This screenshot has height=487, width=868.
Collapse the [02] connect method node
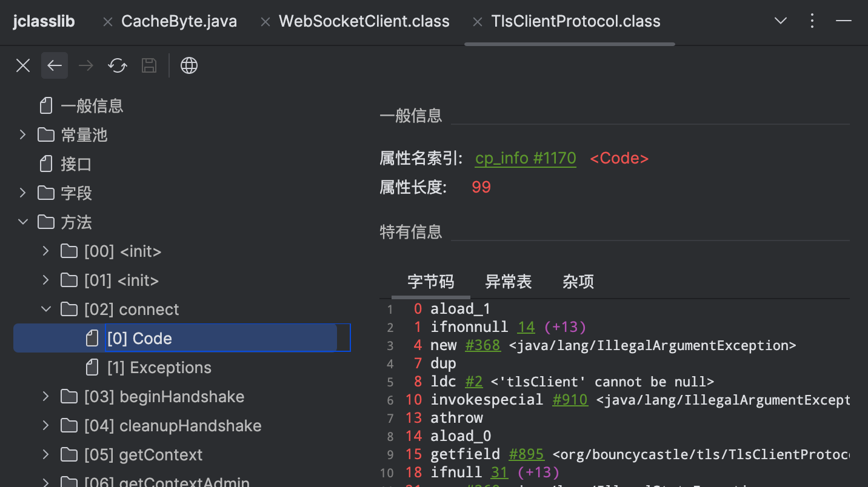46,309
